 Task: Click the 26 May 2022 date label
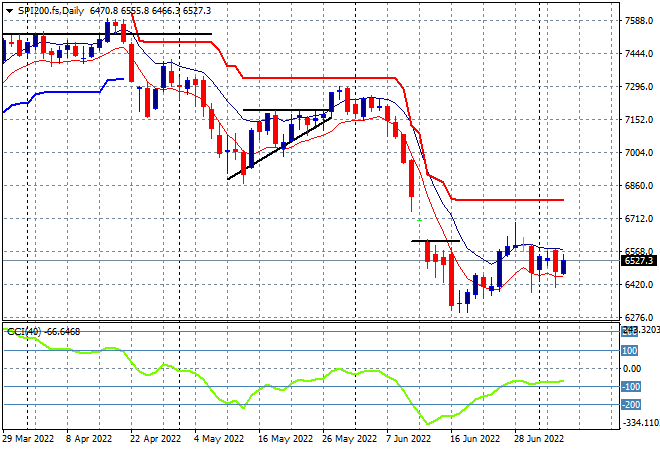tap(349, 439)
